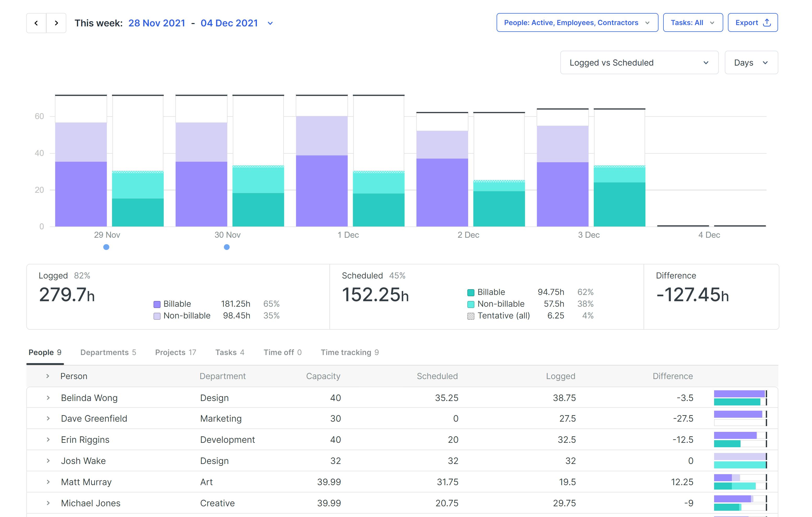
Task: Open Logged vs Scheduled chart selector
Action: (x=639, y=63)
